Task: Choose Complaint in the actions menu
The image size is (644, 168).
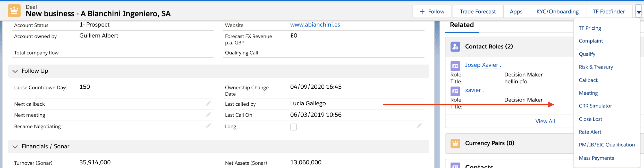Action: (x=591, y=41)
